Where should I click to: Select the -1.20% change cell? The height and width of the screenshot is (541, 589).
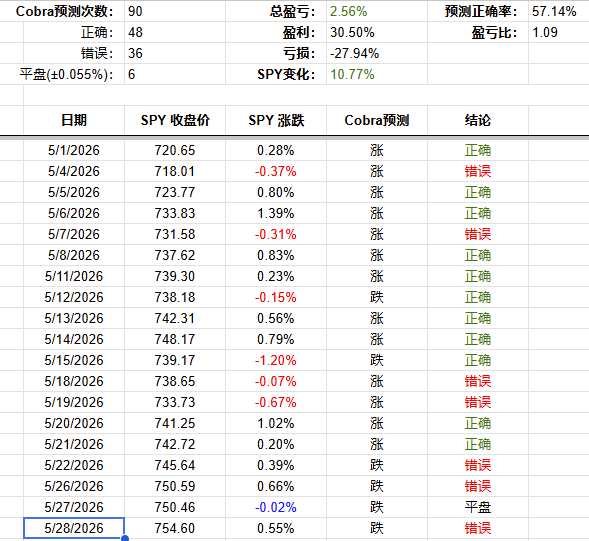pyautogui.click(x=276, y=360)
